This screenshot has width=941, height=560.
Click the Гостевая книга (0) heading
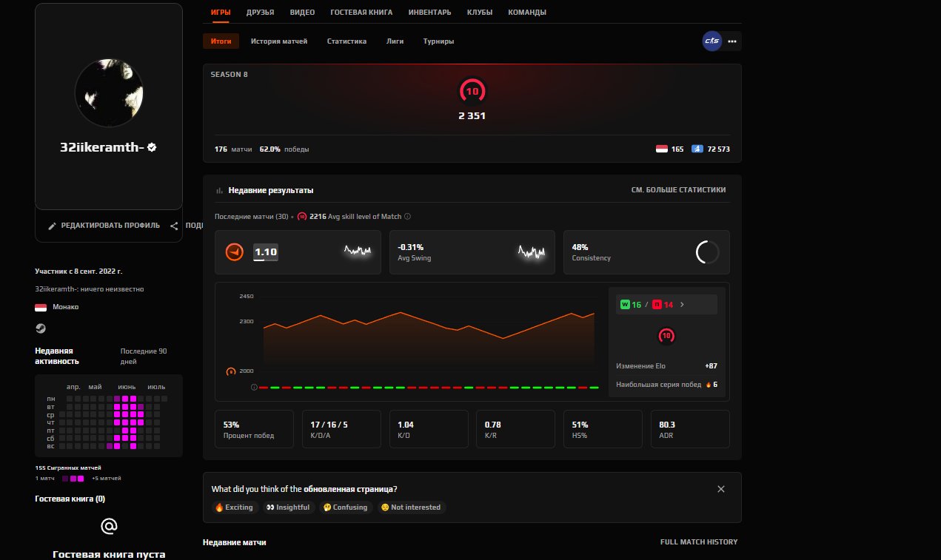(x=70, y=499)
